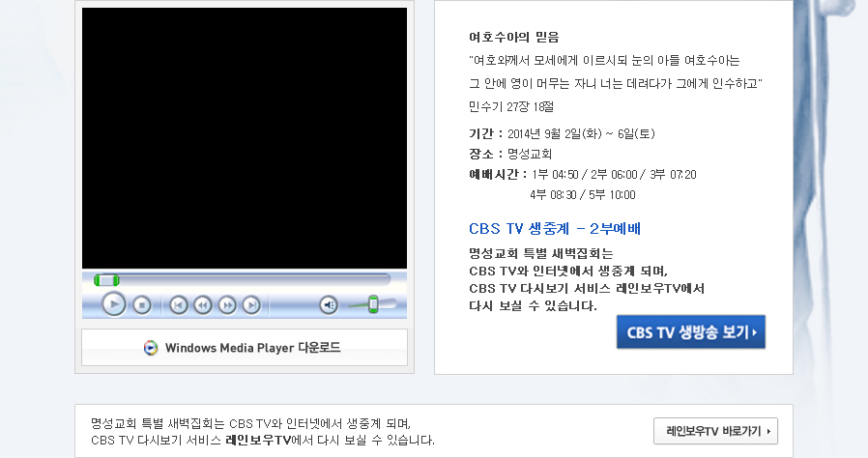The height and width of the screenshot is (458, 868).
Task: Click the black video display area
Action: (x=244, y=137)
